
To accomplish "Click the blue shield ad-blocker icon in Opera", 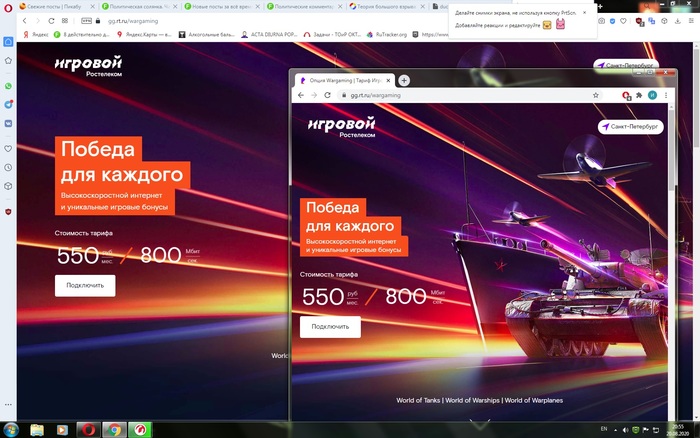I will [x=612, y=21].
